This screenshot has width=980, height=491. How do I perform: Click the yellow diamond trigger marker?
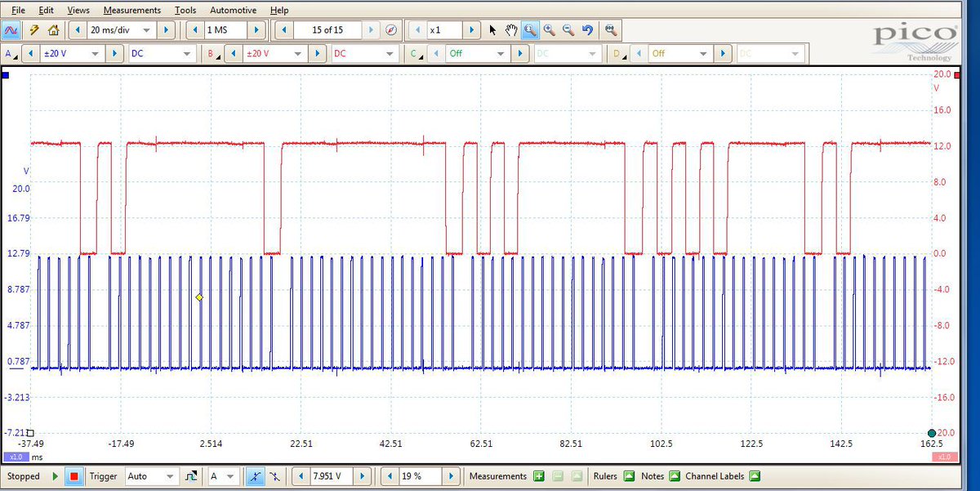[199, 297]
